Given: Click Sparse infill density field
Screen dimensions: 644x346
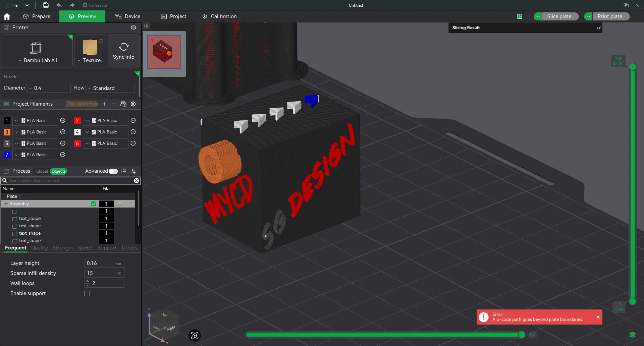Looking at the screenshot, I should coord(104,273).
